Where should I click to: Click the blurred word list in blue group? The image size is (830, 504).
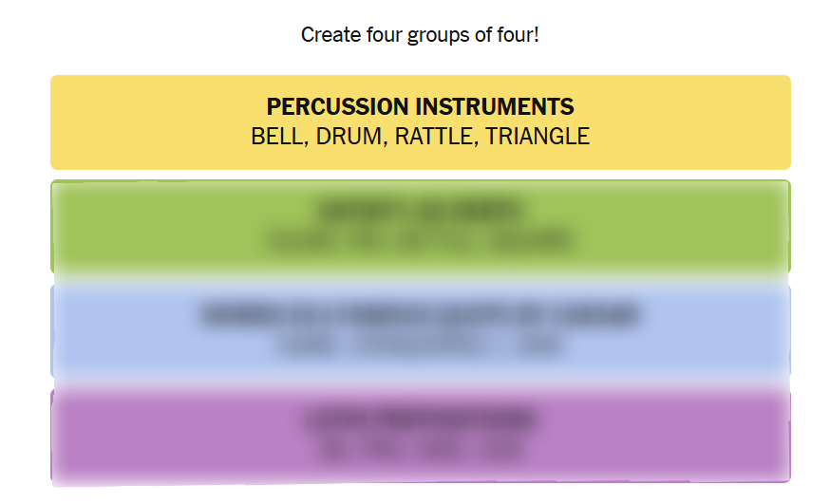420,345
